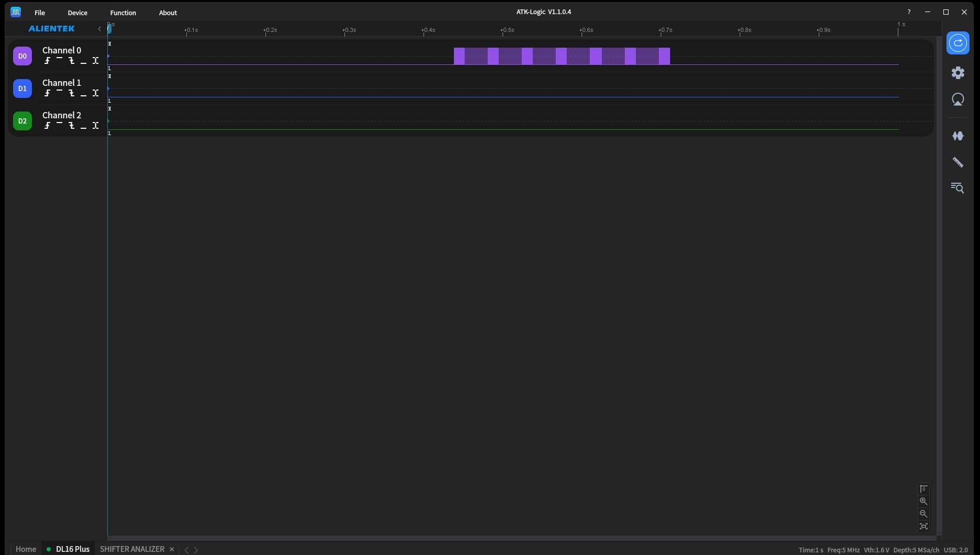Set Channel 0 rising edge trigger

pyautogui.click(x=47, y=61)
